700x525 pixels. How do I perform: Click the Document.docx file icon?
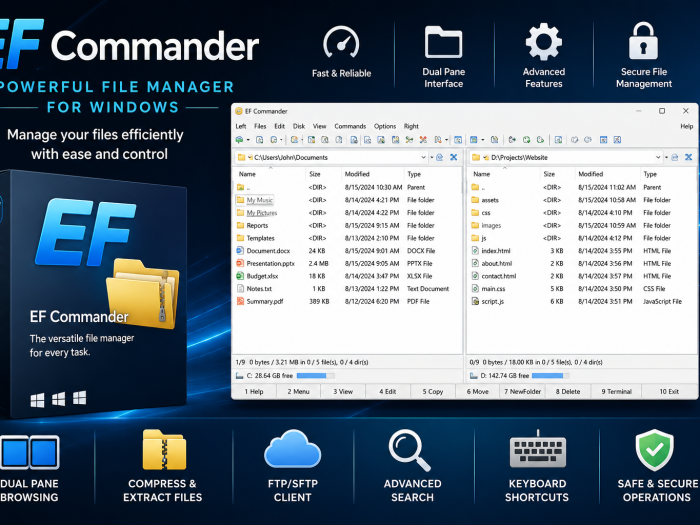tap(240, 250)
